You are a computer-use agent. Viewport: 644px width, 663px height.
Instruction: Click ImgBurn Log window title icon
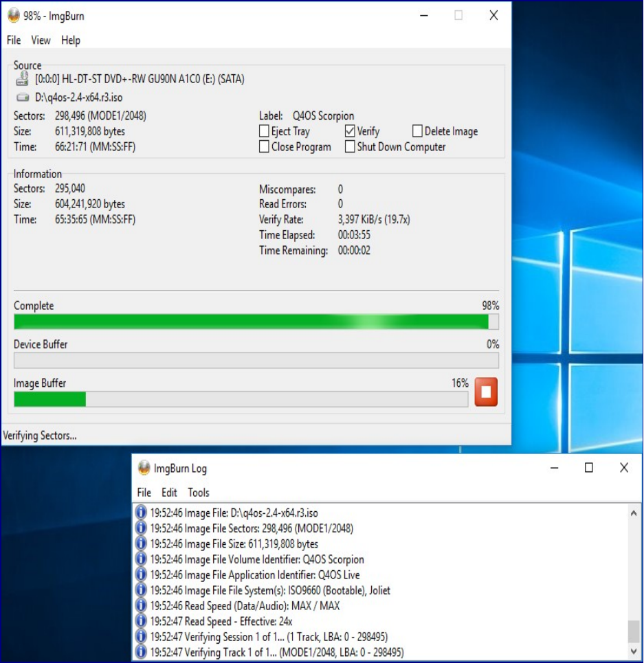tap(144, 468)
